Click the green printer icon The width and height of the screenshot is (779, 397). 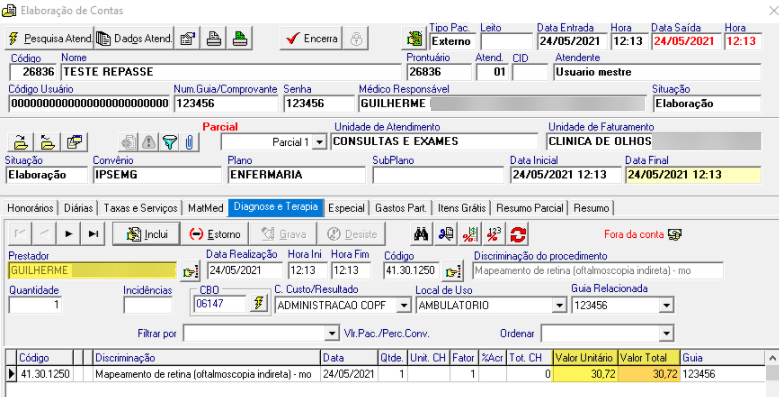click(x=240, y=38)
